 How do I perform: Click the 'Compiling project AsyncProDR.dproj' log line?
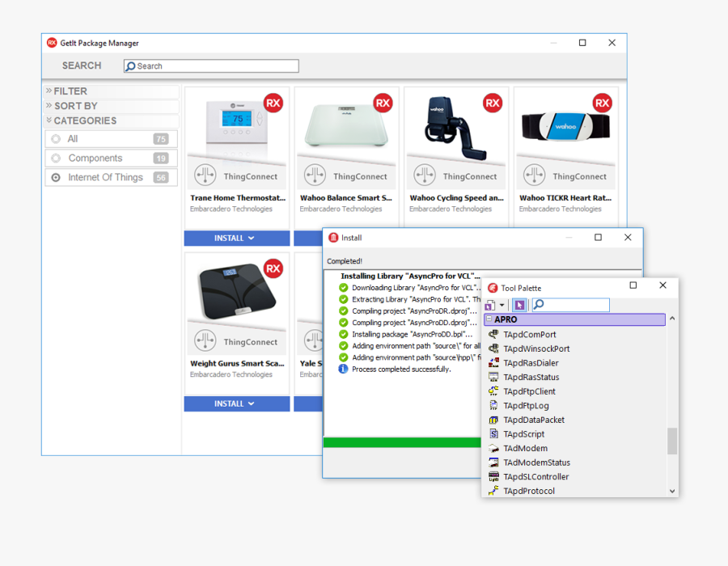(414, 310)
